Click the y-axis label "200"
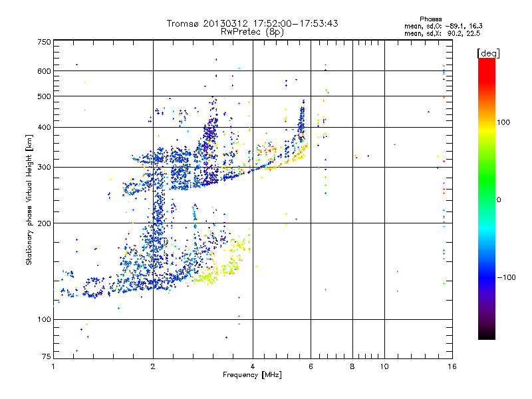The height and width of the screenshot is (399, 532). 44,223
